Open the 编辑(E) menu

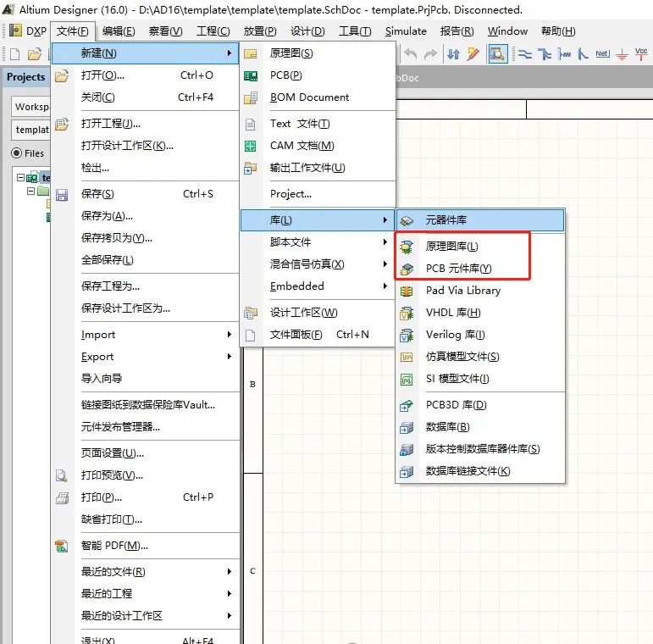(x=119, y=31)
